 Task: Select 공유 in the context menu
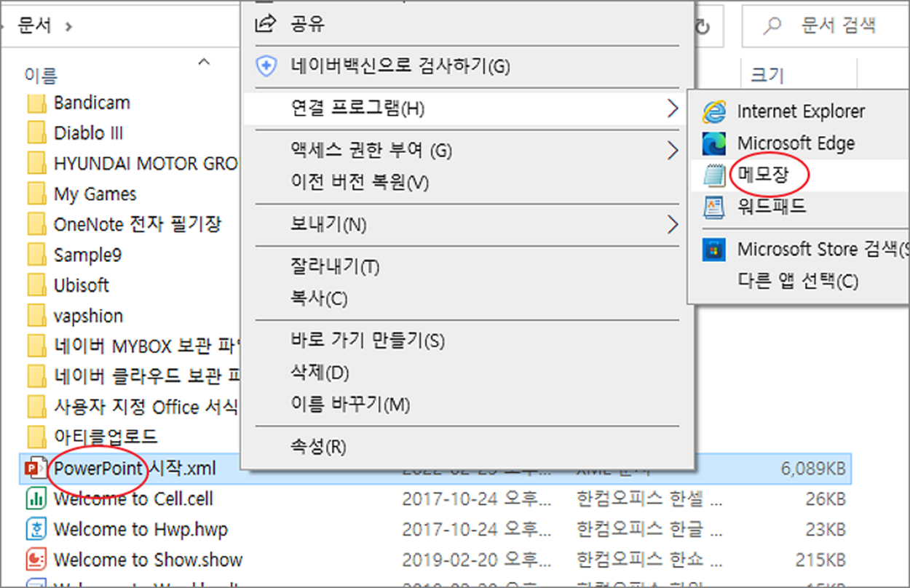(x=307, y=25)
